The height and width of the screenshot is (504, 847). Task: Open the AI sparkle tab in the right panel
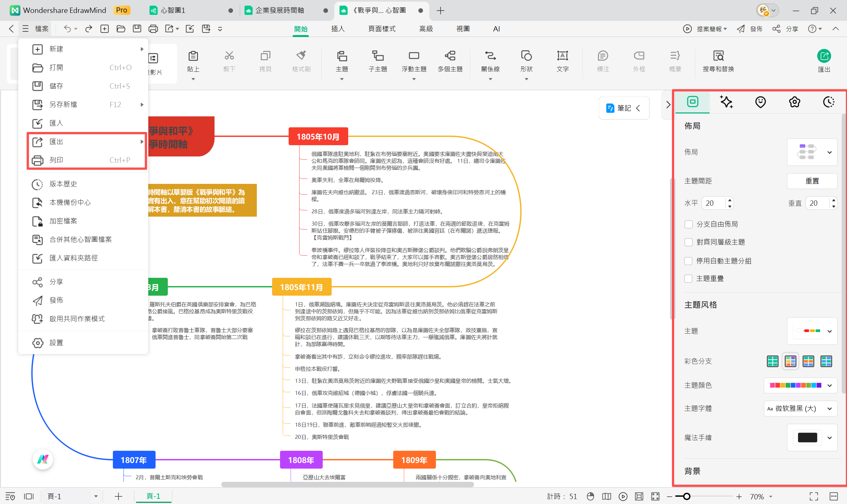pos(726,102)
